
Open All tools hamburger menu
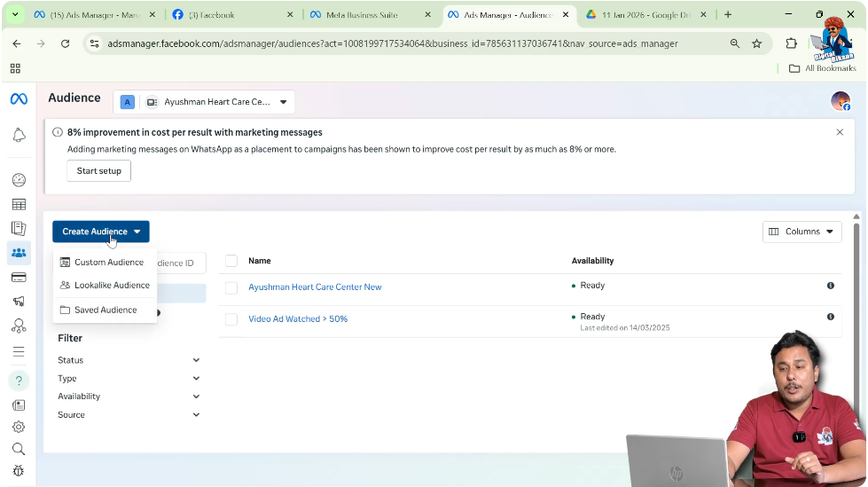[x=19, y=351]
